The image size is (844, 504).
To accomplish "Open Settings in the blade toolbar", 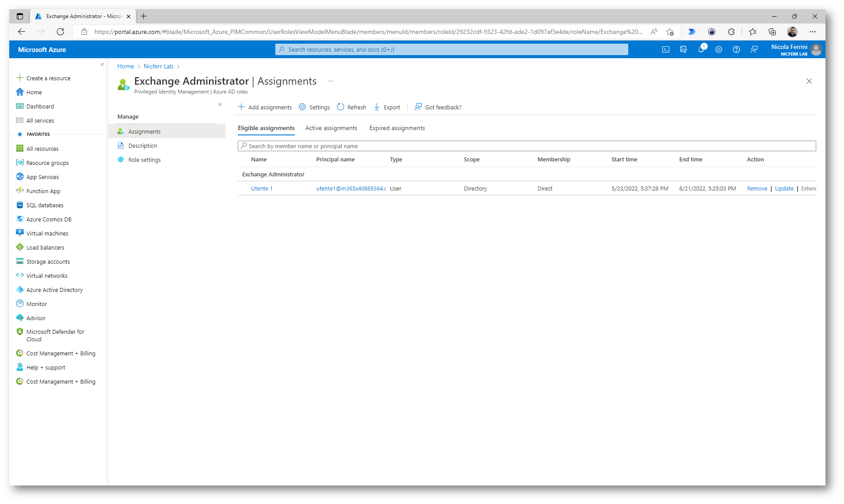I will click(x=314, y=107).
